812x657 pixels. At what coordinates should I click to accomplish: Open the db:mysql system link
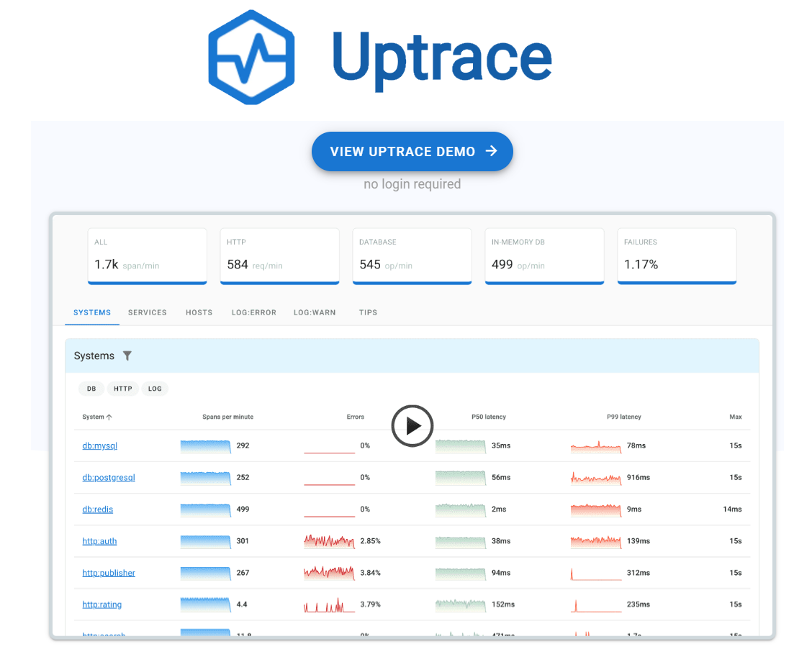click(99, 445)
